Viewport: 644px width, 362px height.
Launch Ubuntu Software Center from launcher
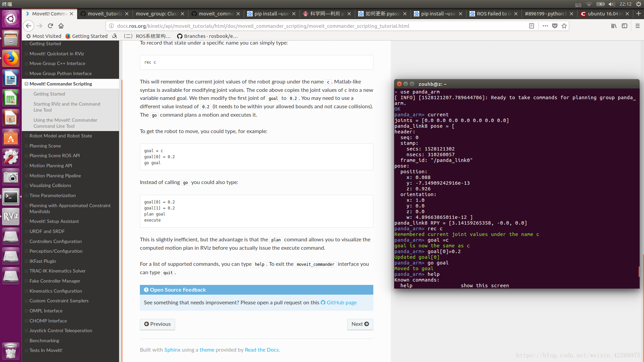click(10, 137)
